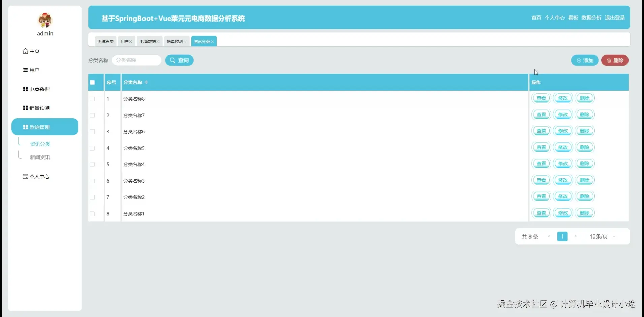
Task: Check the select-all checkbox in table header
Action: 92,82
